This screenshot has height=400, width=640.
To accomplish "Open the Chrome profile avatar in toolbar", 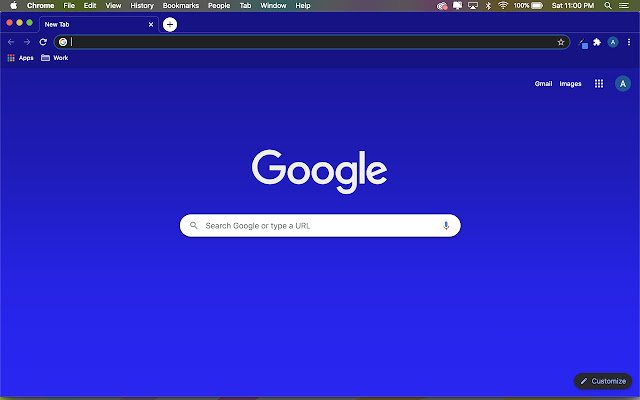I will [x=613, y=42].
